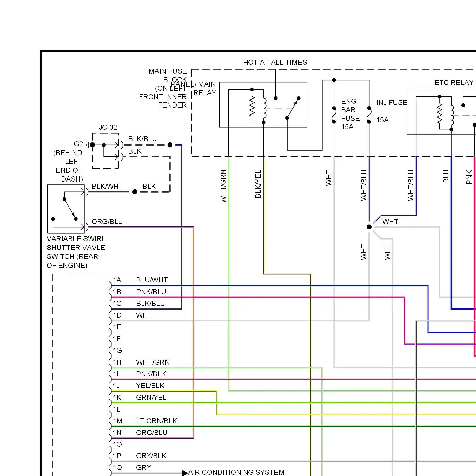
Task: Click the vertical "BLK/YEL" wire label
Action: coord(258,184)
